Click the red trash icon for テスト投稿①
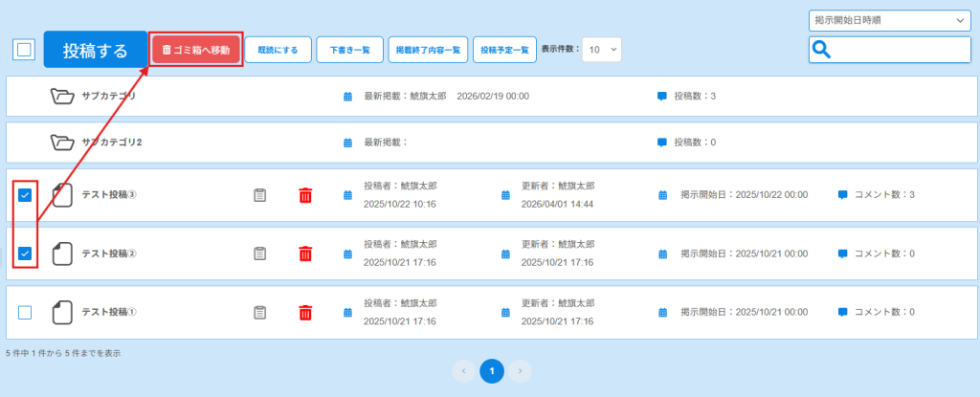 point(305,312)
